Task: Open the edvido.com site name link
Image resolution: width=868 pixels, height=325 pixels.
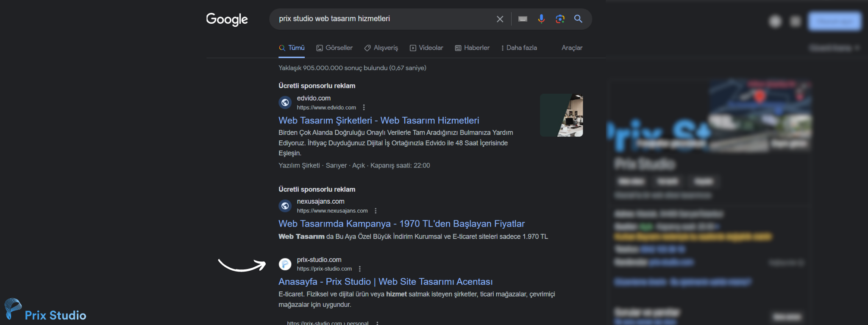Action: point(314,98)
